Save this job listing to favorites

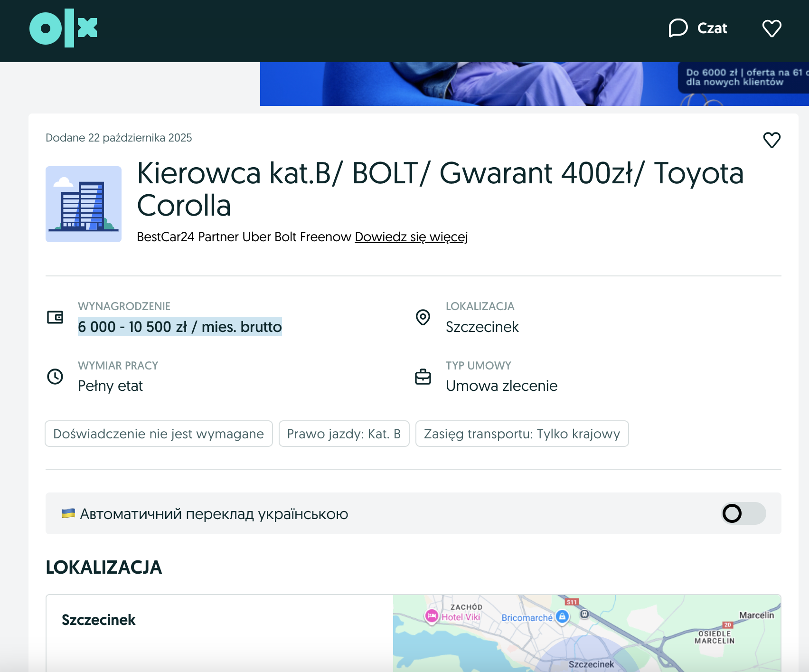pyautogui.click(x=771, y=140)
